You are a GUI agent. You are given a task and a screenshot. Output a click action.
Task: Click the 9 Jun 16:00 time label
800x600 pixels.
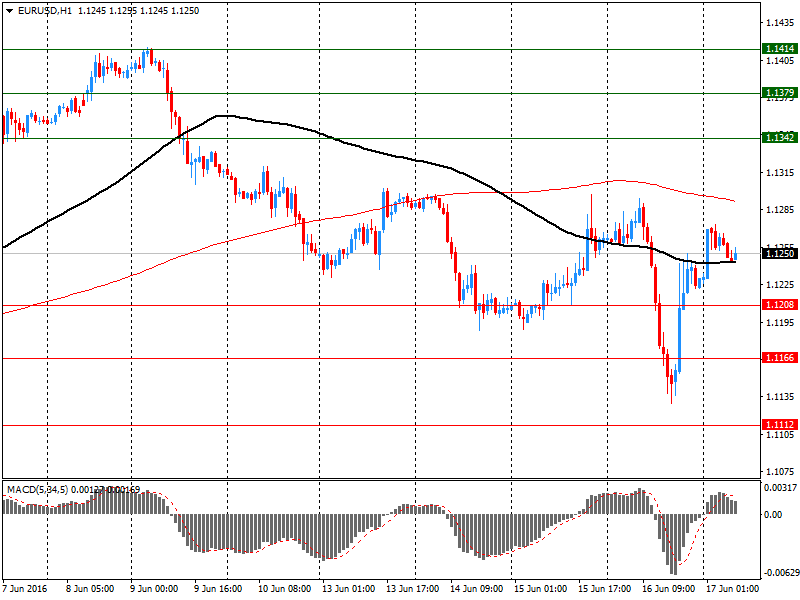pos(218,589)
